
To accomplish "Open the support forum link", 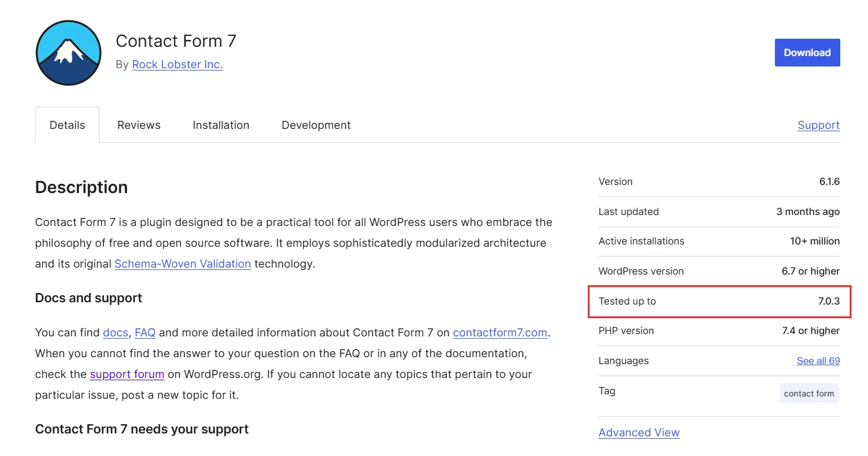I will [127, 375].
